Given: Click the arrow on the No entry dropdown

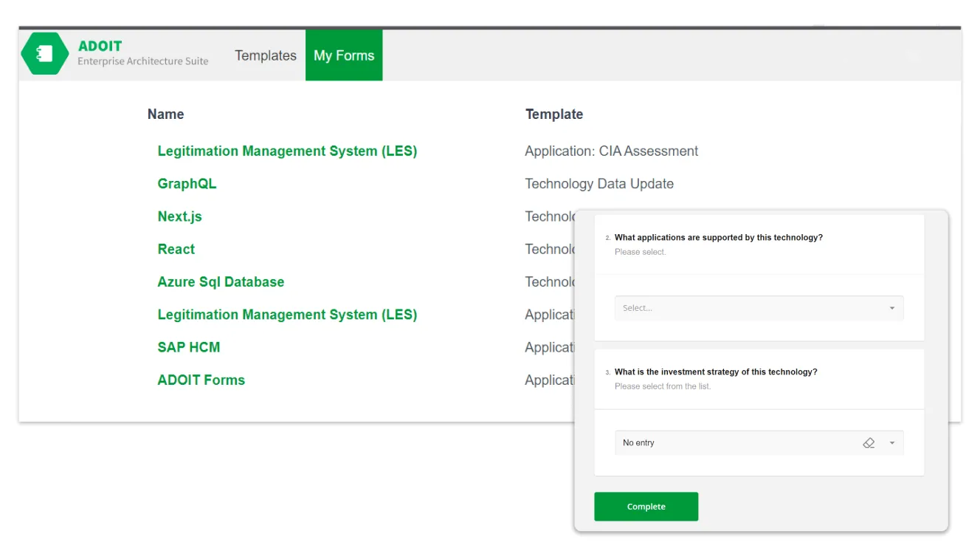Looking at the screenshot, I should point(891,443).
